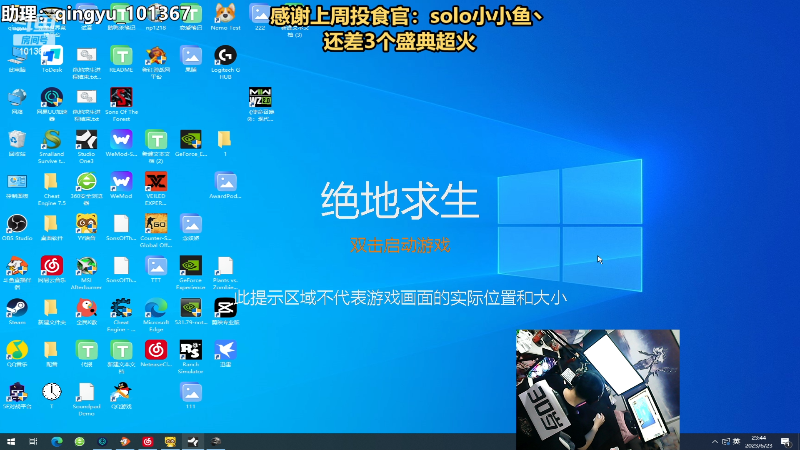Viewport: 800px width, 450px height.
Task: Click the webcam overlay thumbnail
Action: (x=598, y=390)
